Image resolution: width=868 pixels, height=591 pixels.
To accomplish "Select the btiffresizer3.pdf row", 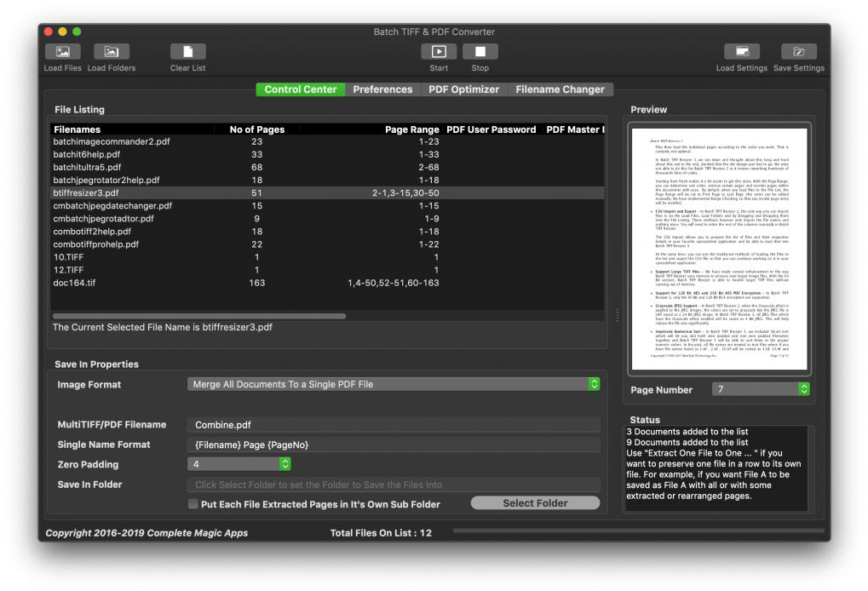I will pyautogui.click(x=327, y=192).
